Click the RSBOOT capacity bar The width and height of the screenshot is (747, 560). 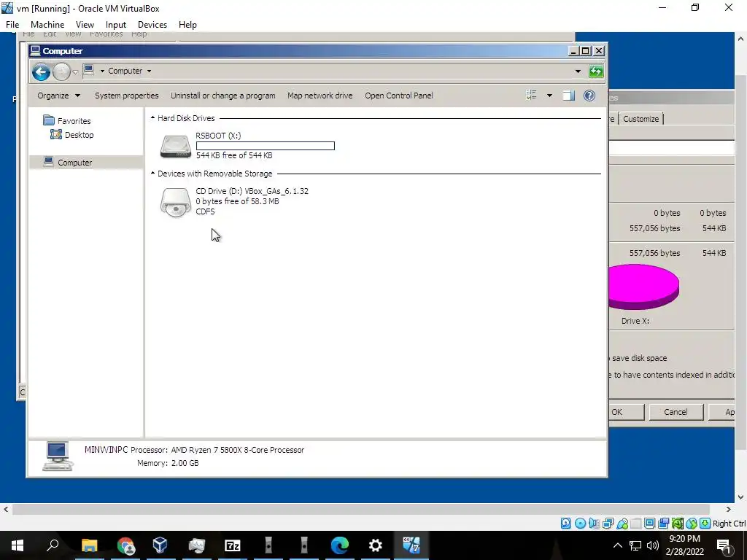pyautogui.click(x=266, y=146)
